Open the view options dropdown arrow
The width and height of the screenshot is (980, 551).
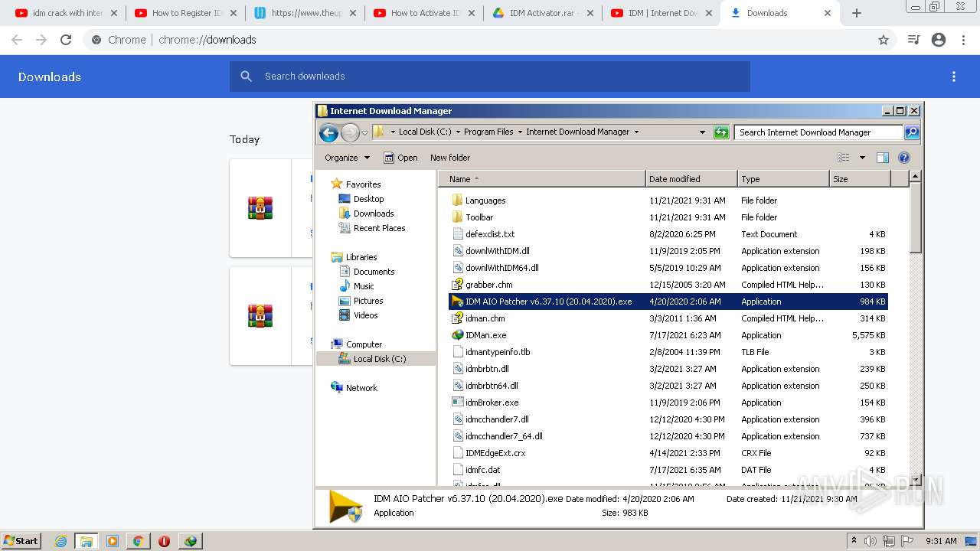pyautogui.click(x=862, y=158)
